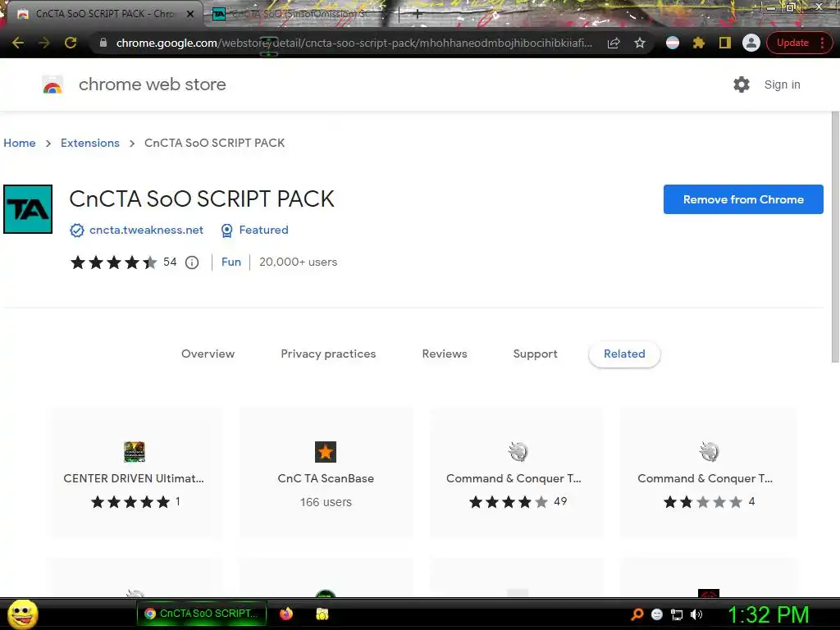Bookmark this page with the star icon
Image resolution: width=840 pixels, height=630 pixels.
click(x=640, y=43)
